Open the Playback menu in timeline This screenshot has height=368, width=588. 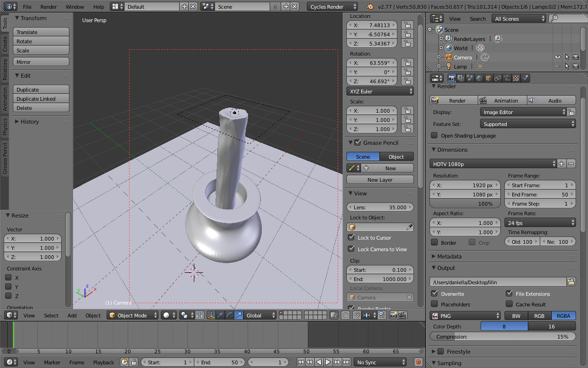click(103, 362)
